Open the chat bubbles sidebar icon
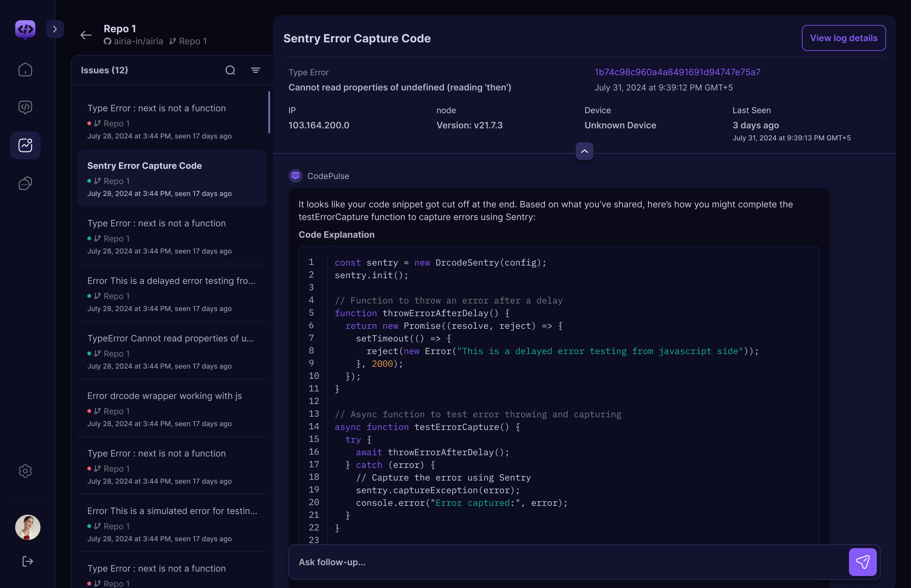 click(x=25, y=183)
